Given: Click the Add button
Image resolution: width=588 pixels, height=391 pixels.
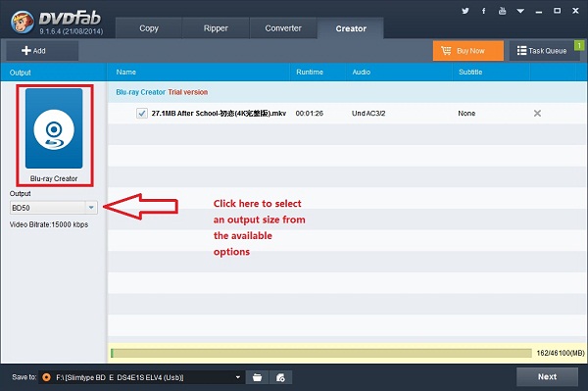Looking at the screenshot, I should [x=42, y=51].
